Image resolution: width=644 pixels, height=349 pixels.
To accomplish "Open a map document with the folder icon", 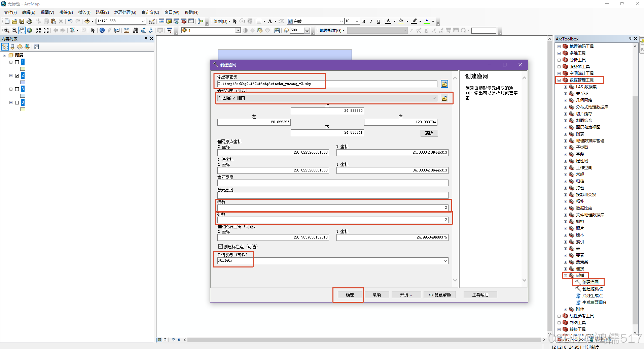I will 14,21.
